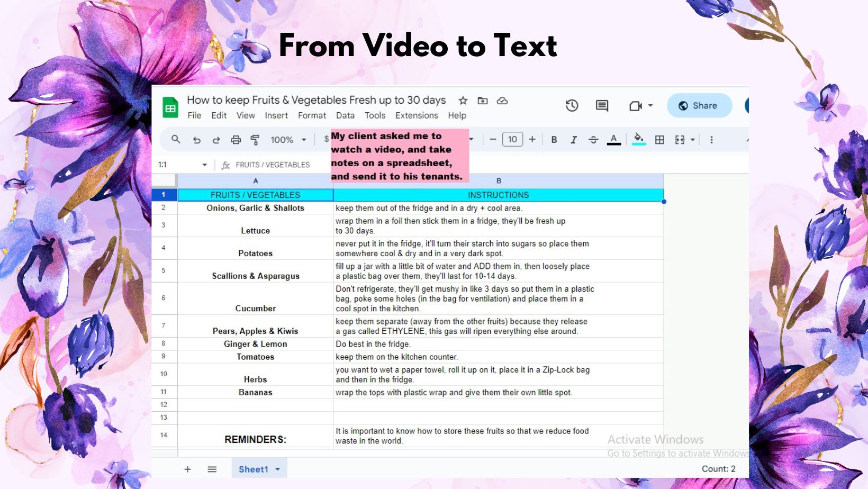The height and width of the screenshot is (489, 868).
Task: Search the menus with magnifier icon
Action: click(176, 139)
